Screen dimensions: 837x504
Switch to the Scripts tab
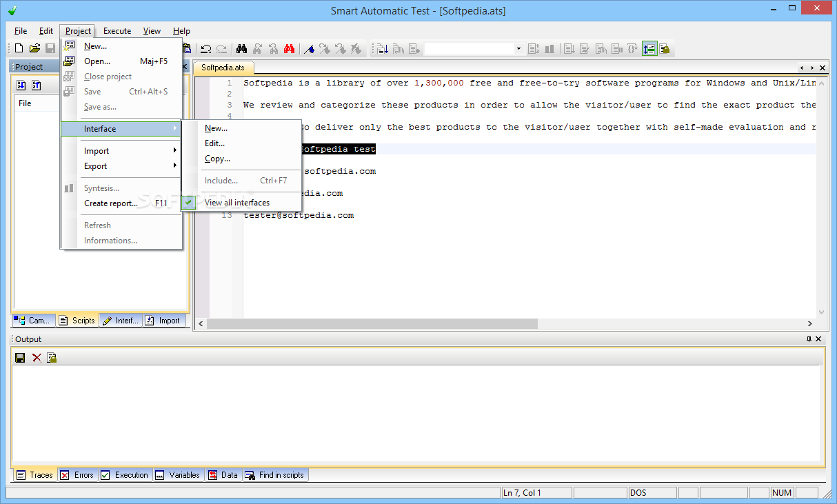pyautogui.click(x=77, y=321)
